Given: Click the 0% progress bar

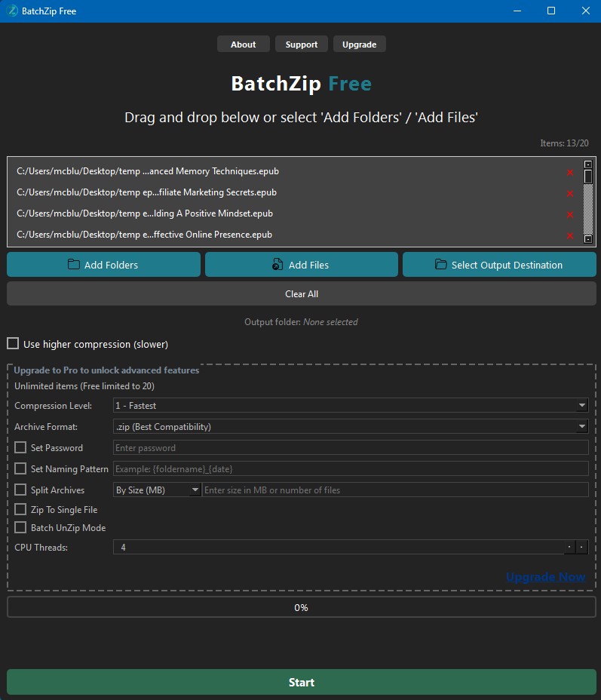Looking at the screenshot, I should coord(302,607).
